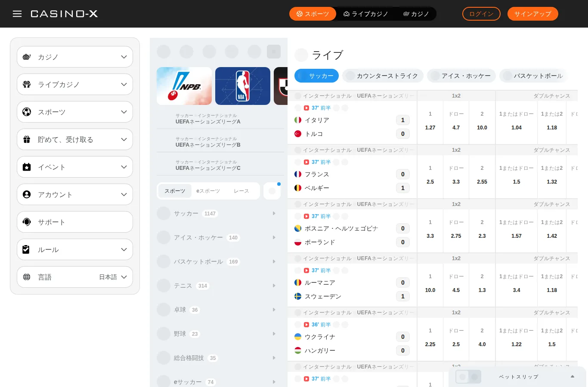Select the アイス・ホッケー live filter
This screenshot has width=588, height=387.
pyautogui.click(x=461, y=76)
